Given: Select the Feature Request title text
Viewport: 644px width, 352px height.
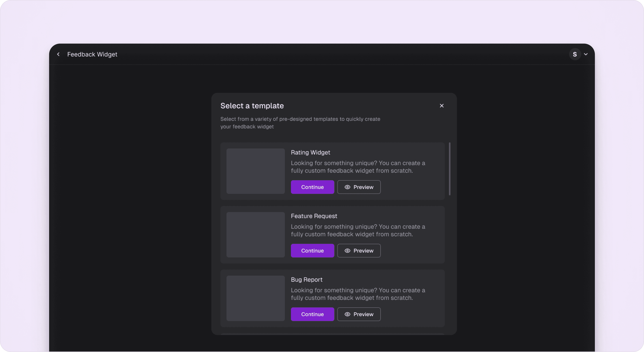Looking at the screenshot, I should [314, 216].
